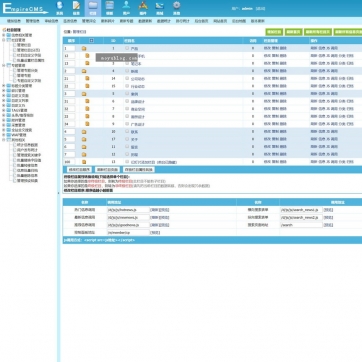The width and height of the screenshot is (362, 362).
Task: Click the 退出 logout link
Action: point(260,9)
